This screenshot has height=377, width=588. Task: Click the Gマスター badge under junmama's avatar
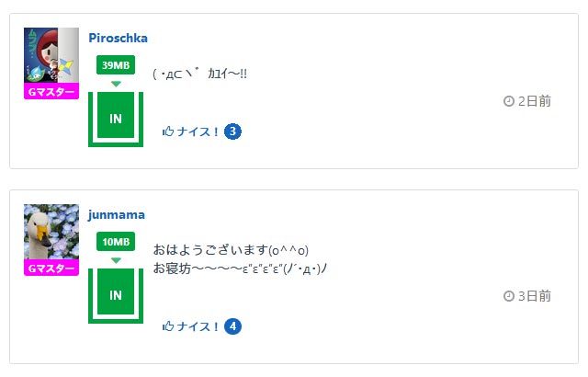(x=51, y=268)
